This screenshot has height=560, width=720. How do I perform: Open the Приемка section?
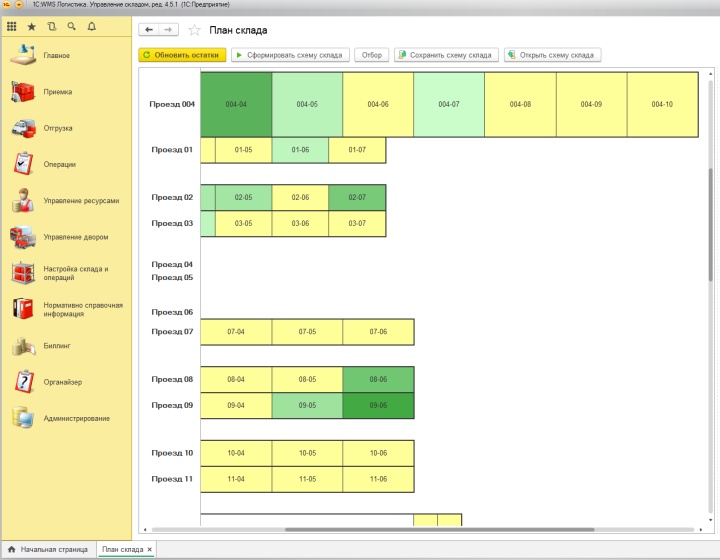pos(58,92)
